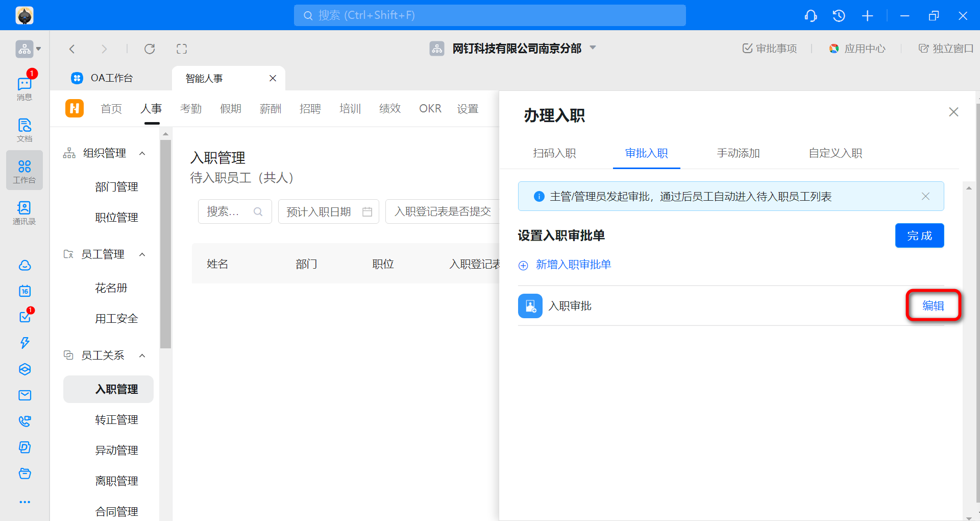Click the 完成 button
The image size is (980, 521).
pyautogui.click(x=919, y=235)
